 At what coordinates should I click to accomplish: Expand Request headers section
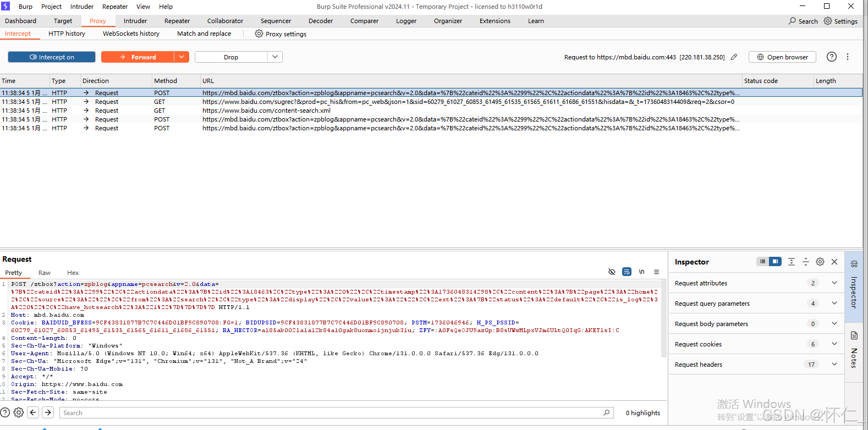pos(756,364)
